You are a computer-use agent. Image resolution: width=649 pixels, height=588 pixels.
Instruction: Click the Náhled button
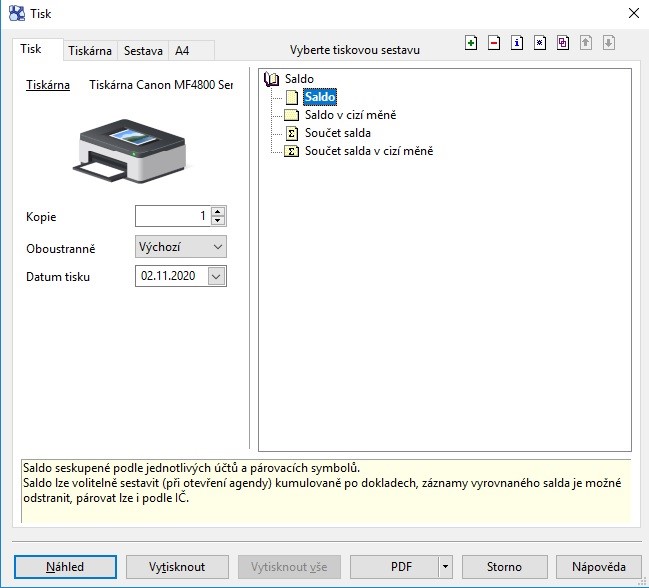65,567
